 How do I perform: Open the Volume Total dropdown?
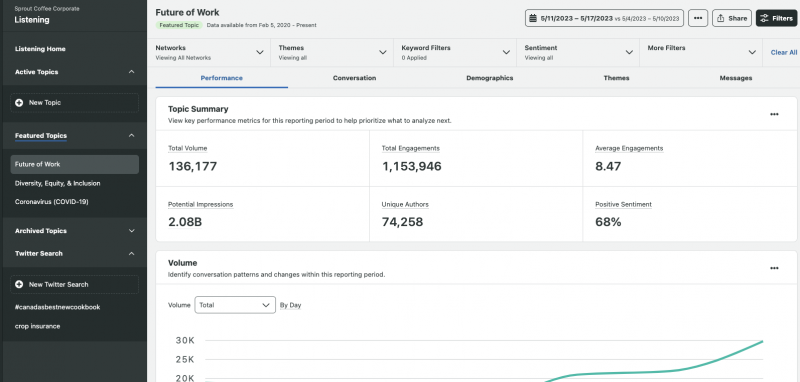coord(235,305)
